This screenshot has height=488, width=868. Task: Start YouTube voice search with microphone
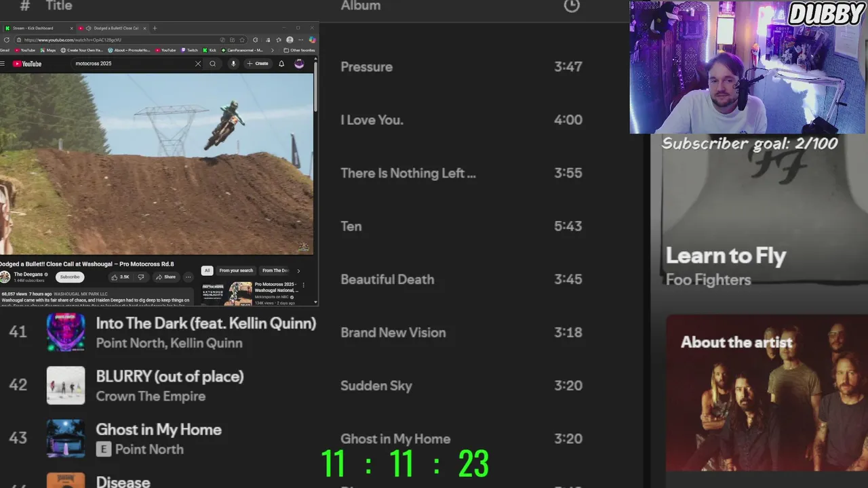233,64
